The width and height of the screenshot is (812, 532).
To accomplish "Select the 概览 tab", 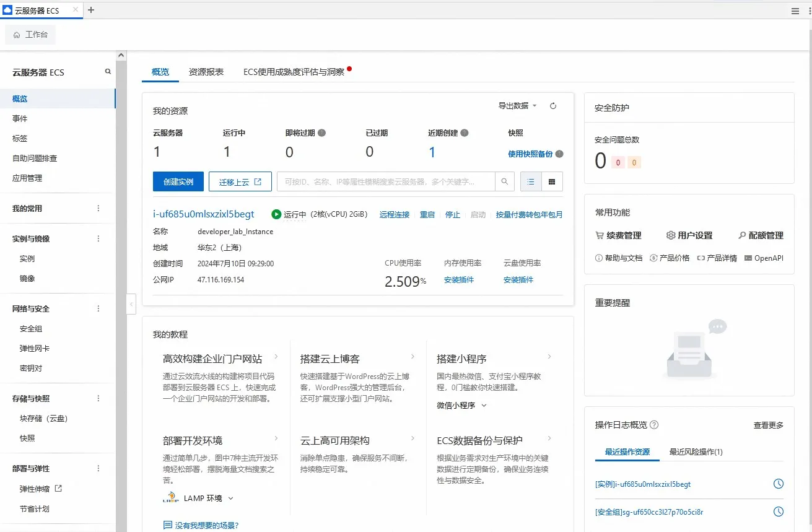I will click(160, 72).
